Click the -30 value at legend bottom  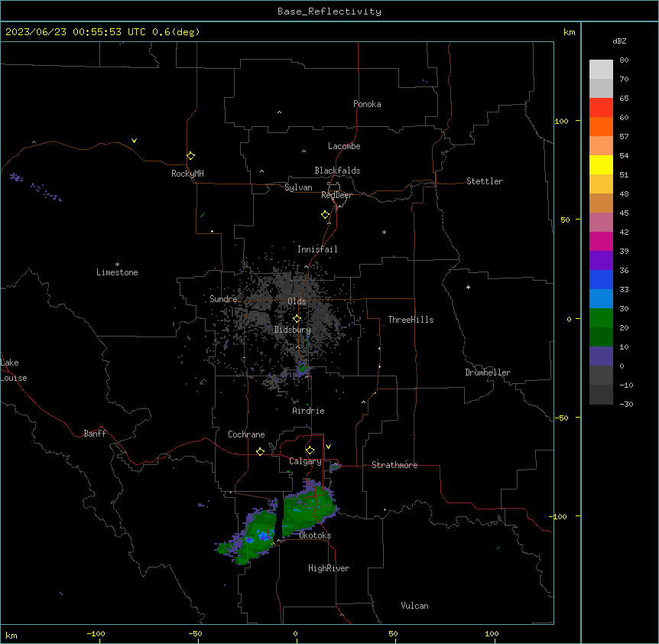[x=626, y=405]
